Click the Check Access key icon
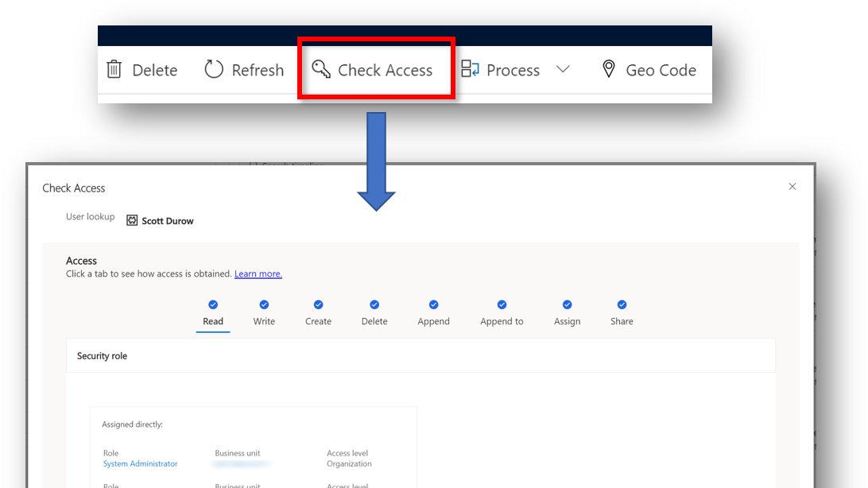 pos(321,69)
